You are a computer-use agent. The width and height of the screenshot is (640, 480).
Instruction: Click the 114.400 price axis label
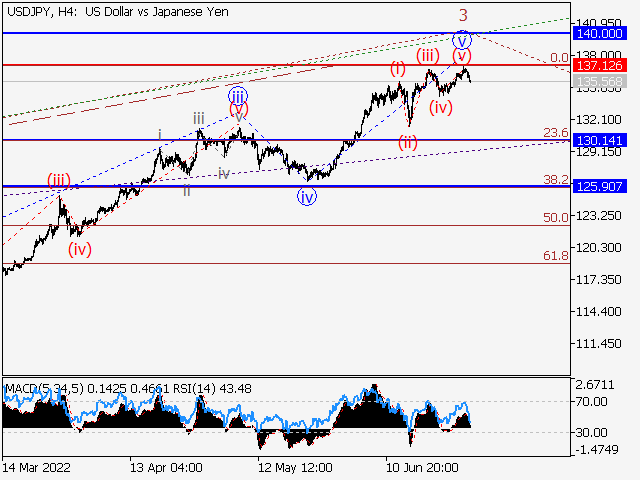pyautogui.click(x=598, y=311)
